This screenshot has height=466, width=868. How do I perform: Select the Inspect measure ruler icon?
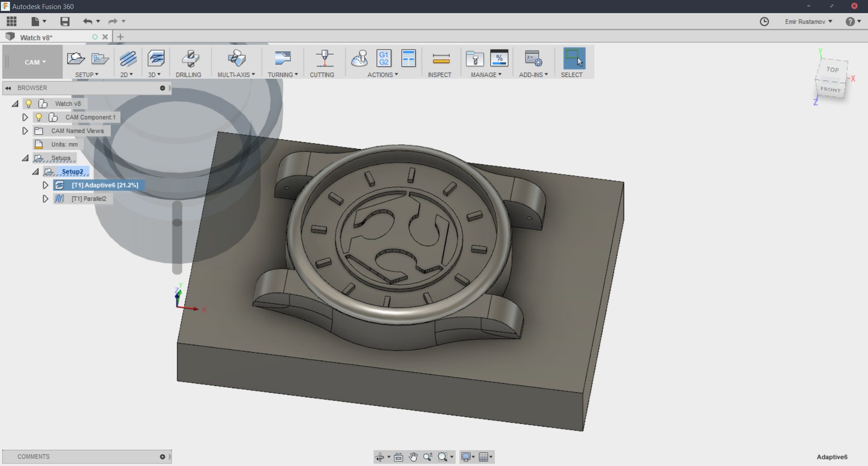click(x=441, y=58)
